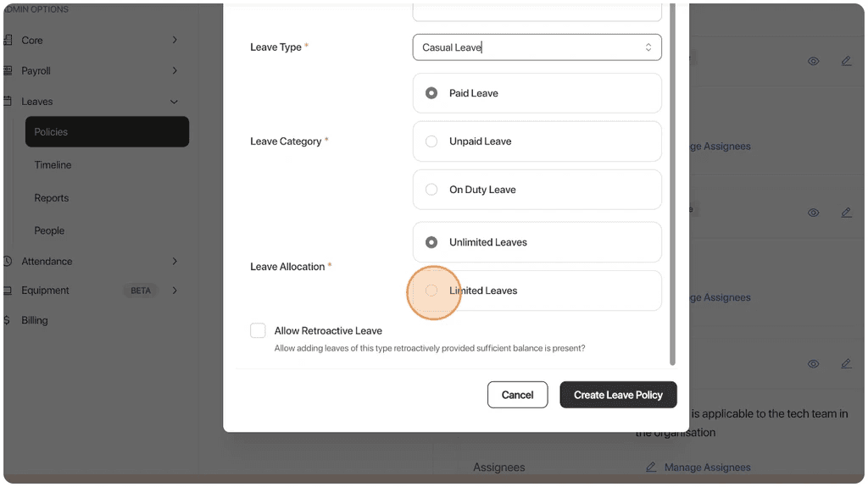Click pencil icon beside bottom Manage Assignees

pyautogui.click(x=651, y=467)
